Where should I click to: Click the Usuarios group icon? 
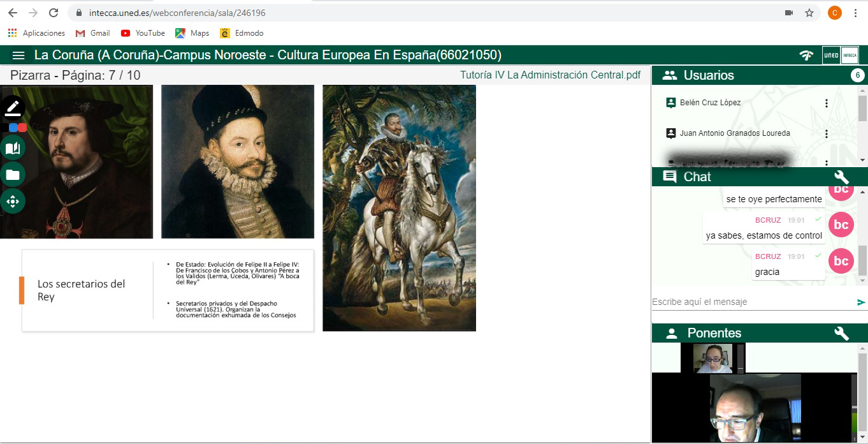click(x=670, y=75)
